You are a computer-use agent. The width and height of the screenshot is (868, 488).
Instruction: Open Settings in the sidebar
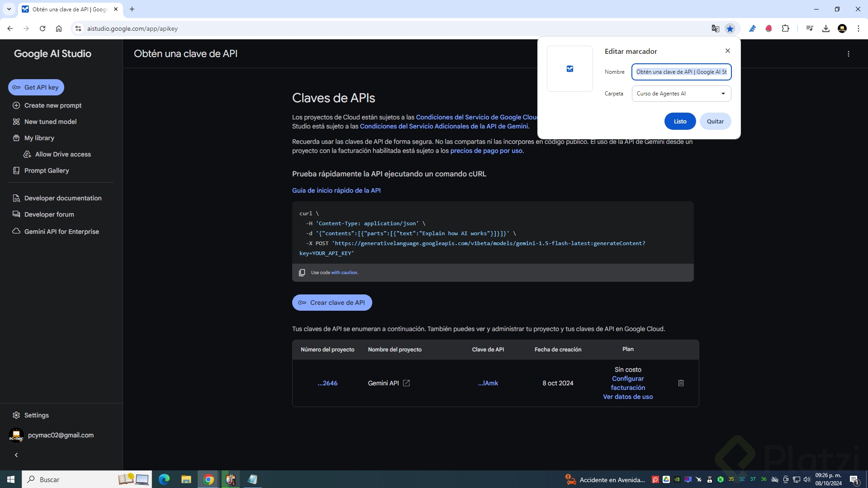(31, 415)
